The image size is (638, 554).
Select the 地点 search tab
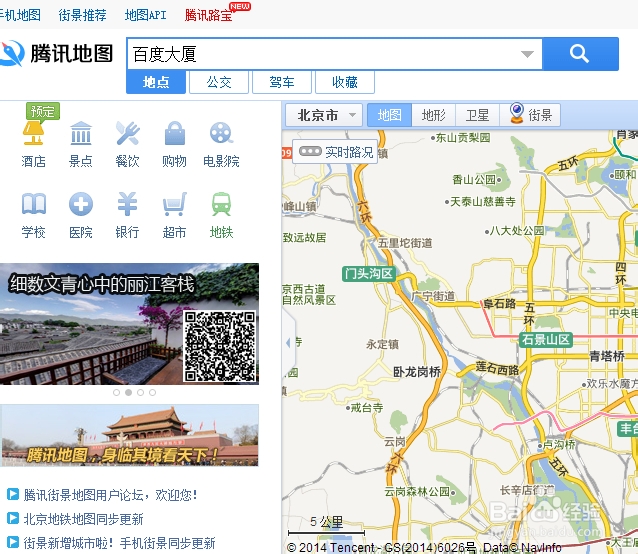coord(156,82)
